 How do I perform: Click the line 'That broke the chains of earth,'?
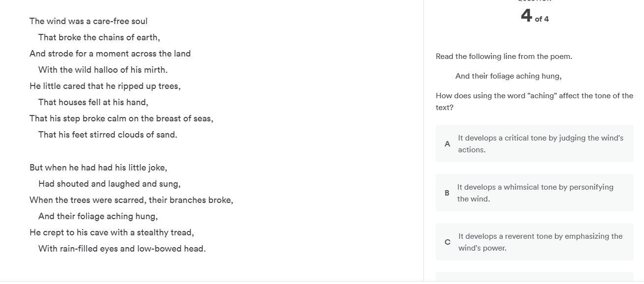pyautogui.click(x=99, y=37)
